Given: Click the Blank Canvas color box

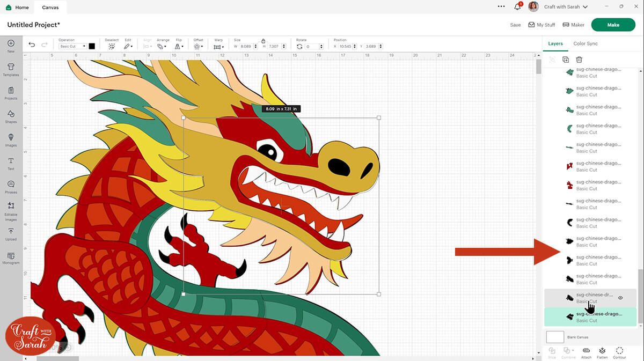Looking at the screenshot, I should pyautogui.click(x=555, y=337).
